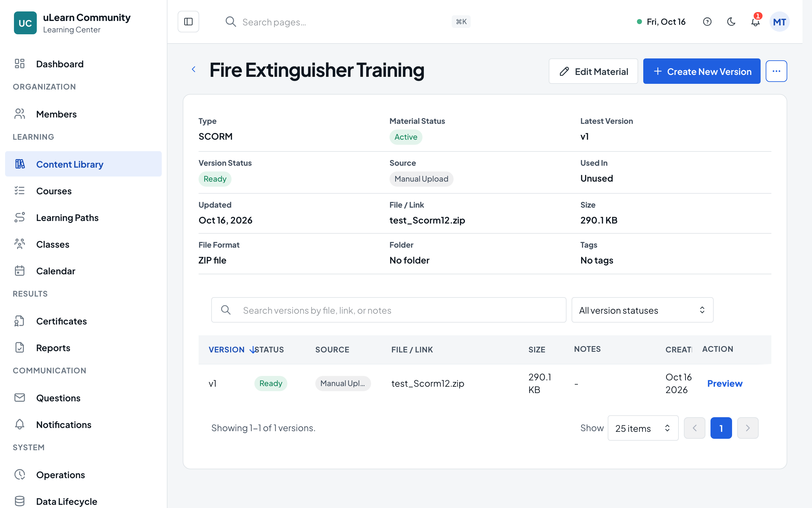Open the 25 items page size dropdown
This screenshot has width=812, height=508.
point(643,428)
